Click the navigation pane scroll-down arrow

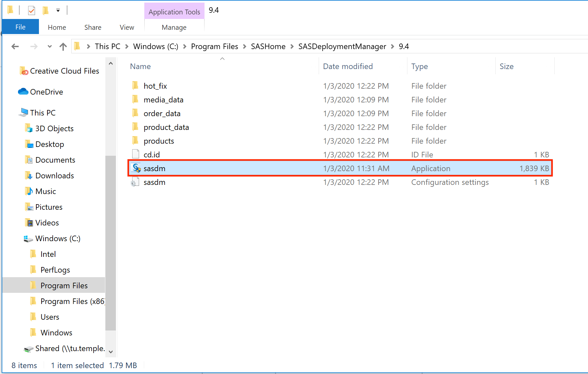[x=111, y=352]
